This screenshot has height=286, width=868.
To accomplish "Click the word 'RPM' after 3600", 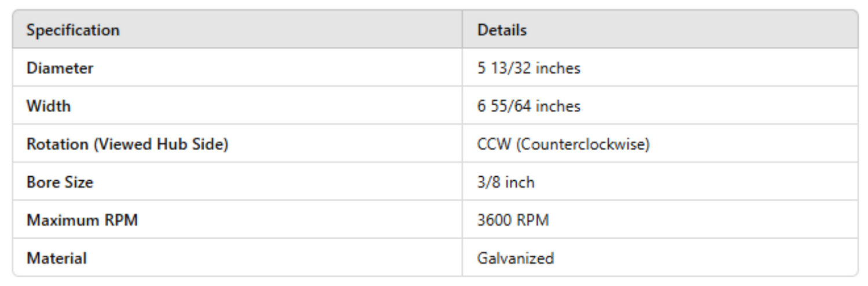I will point(534,220).
